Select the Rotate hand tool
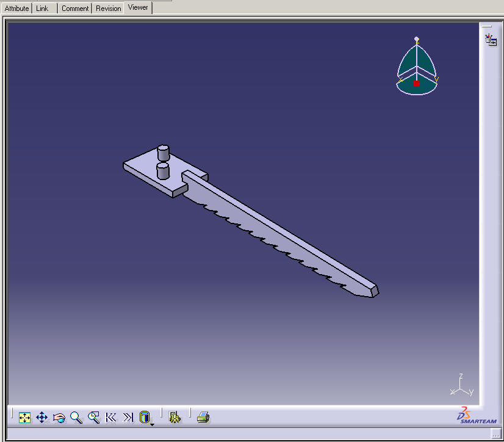The image size is (504, 442). pos(59,418)
